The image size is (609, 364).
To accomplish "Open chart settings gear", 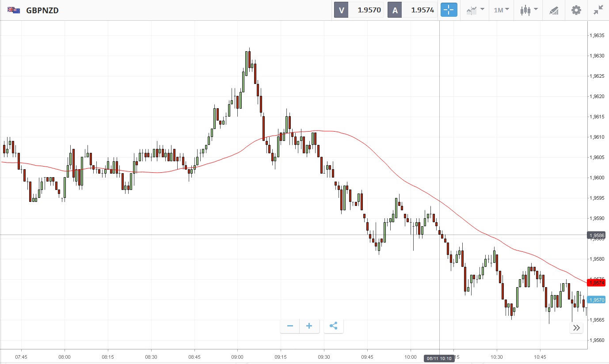I will pos(576,10).
